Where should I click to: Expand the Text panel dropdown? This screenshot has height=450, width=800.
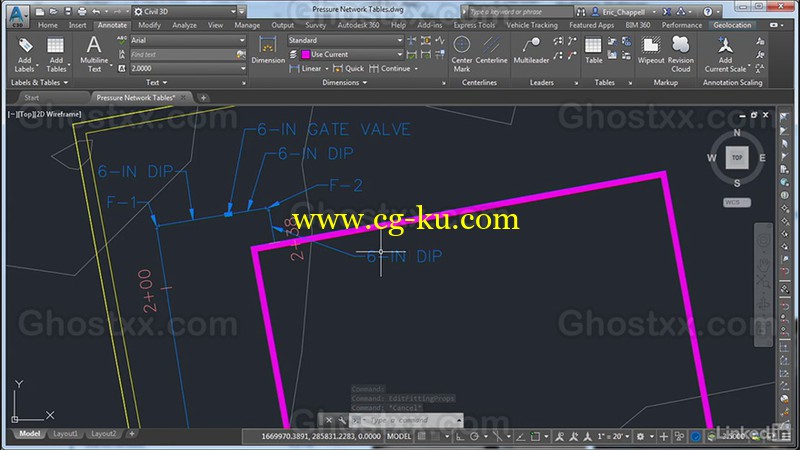tap(157, 82)
